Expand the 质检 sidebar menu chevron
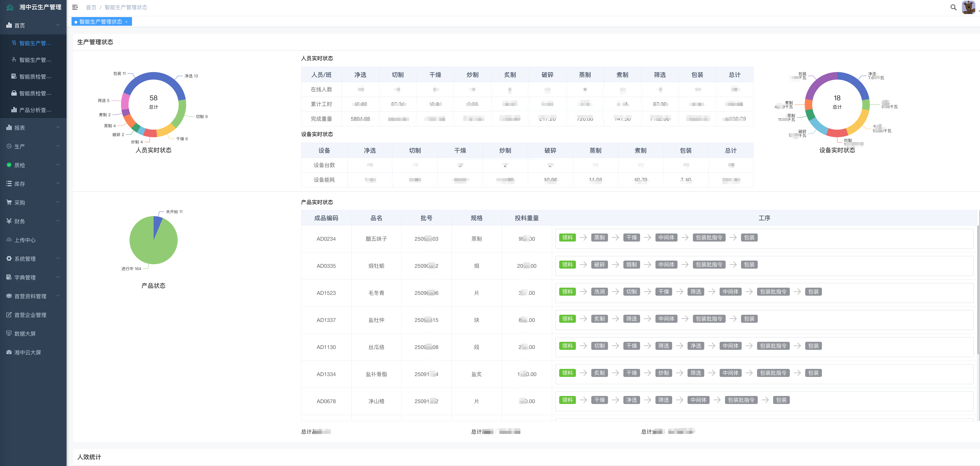 click(58, 165)
